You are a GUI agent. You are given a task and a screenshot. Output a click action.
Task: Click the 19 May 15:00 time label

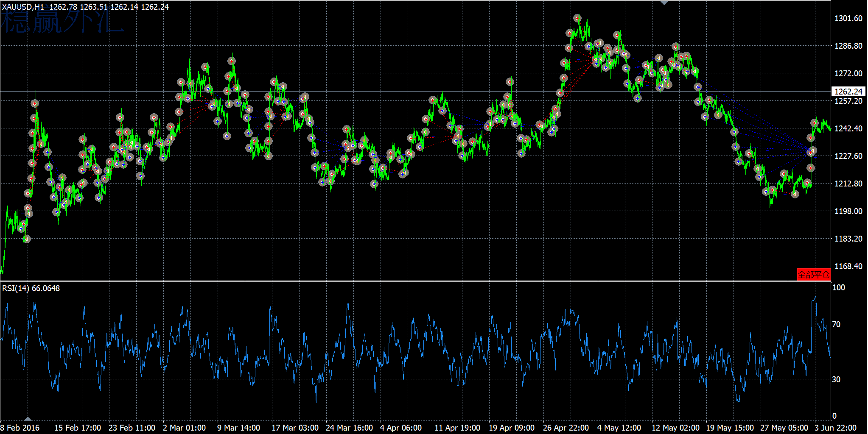[730, 428]
